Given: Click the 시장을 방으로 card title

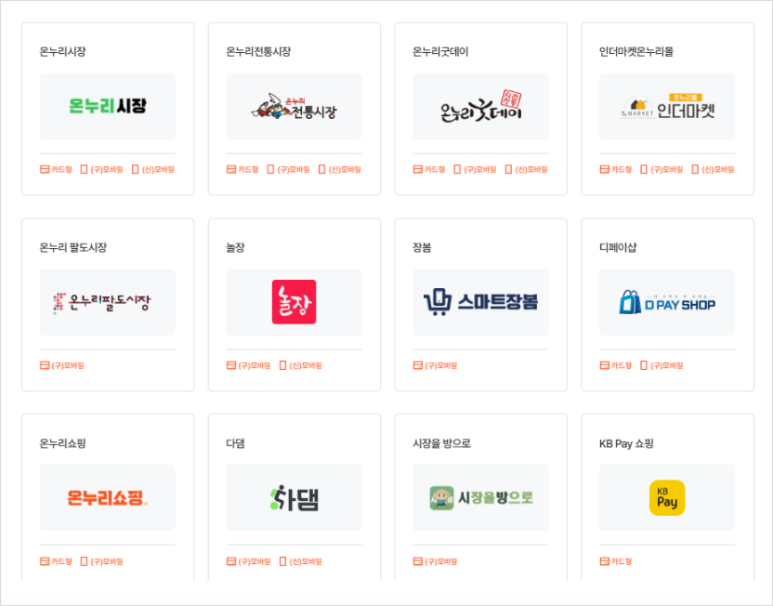Looking at the screenshot, I should pos(442,443).
